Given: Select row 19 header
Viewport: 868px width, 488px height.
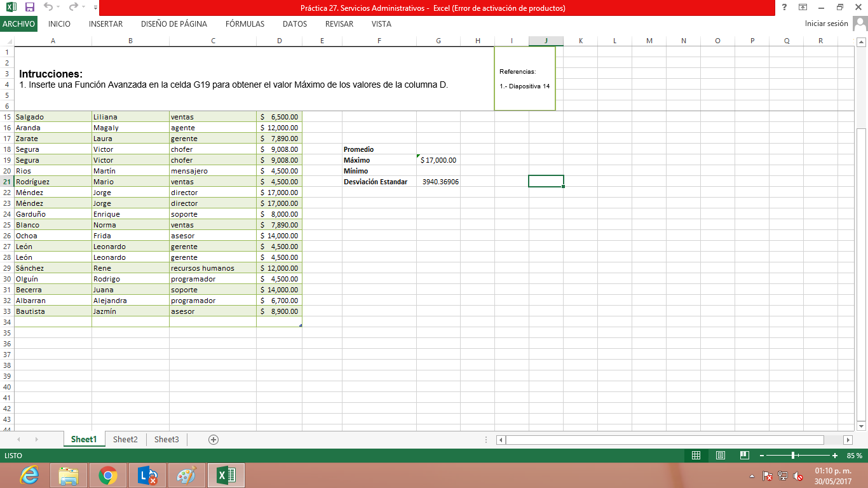Looking at the screenshot, I should (x=7, y=160).
